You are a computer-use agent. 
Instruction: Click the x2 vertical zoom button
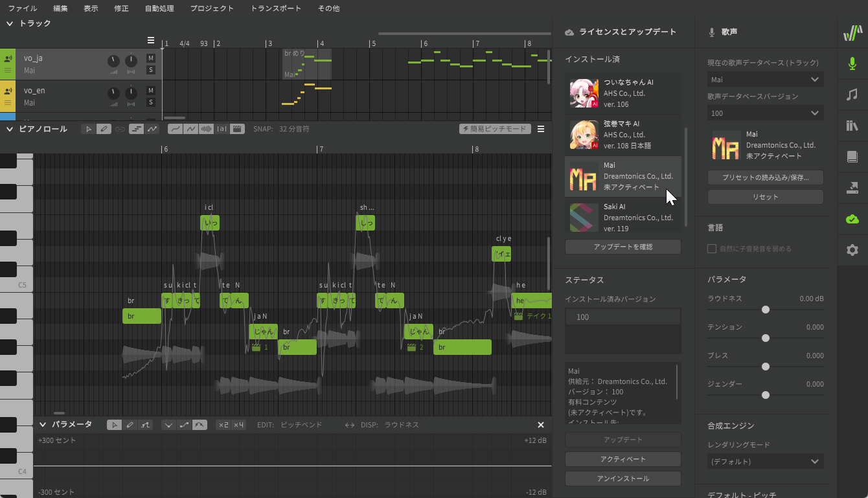223,425
